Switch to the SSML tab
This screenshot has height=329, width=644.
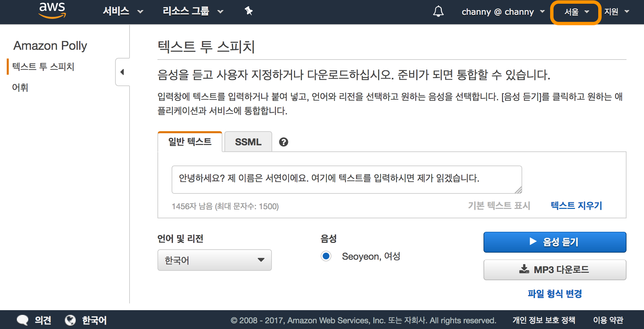pyautogui.click(x=248, y=142)
